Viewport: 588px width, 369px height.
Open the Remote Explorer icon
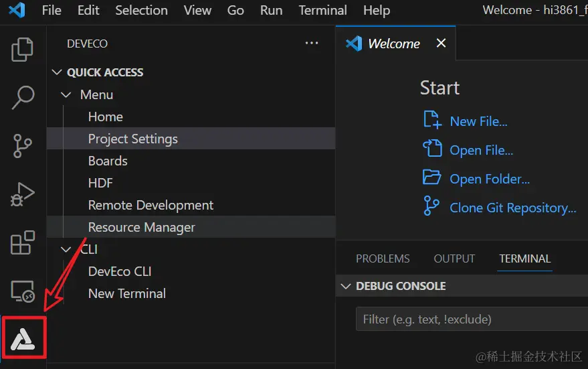(23, 291)
